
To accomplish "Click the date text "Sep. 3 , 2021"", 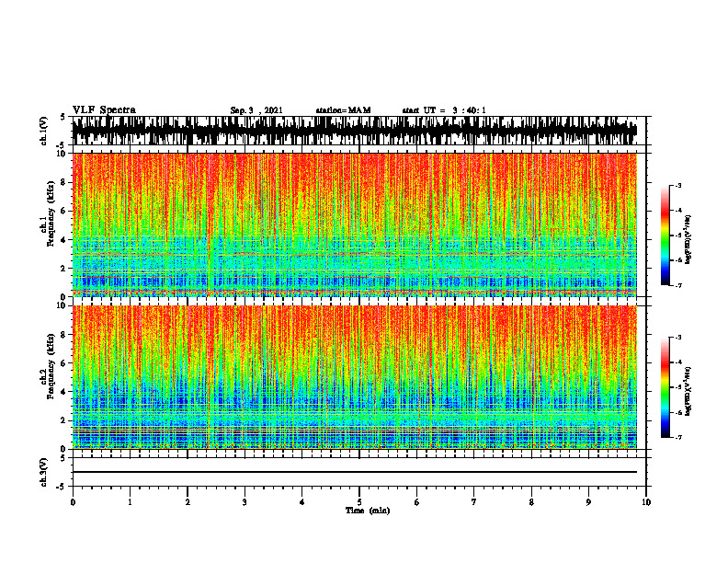I will point(256,110).
